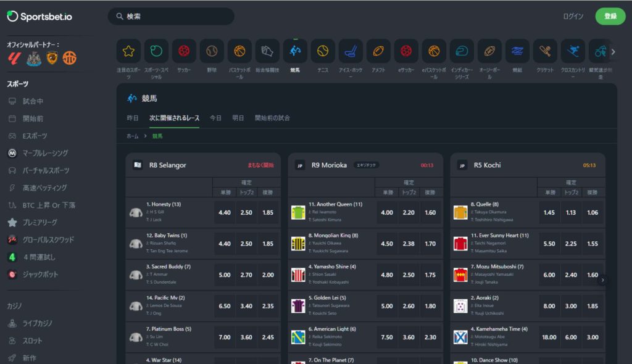Open the eバスケットボール category icon

click(434, 51)
